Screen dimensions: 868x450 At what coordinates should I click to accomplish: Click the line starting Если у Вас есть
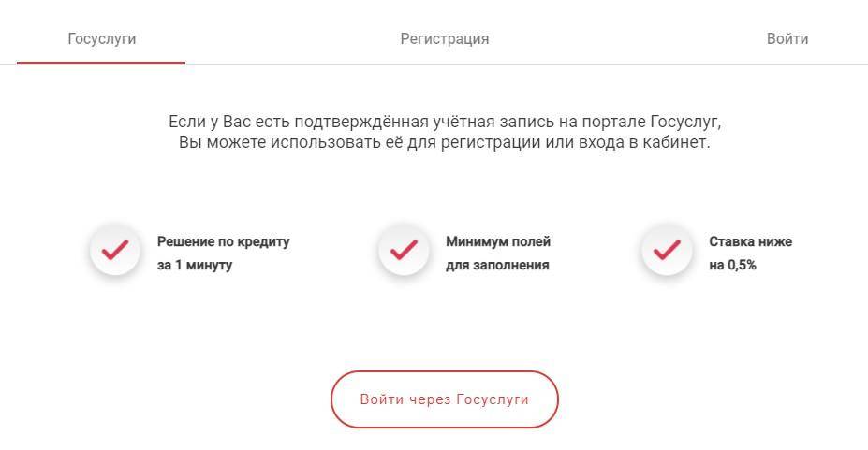click(x=445, y=122)
